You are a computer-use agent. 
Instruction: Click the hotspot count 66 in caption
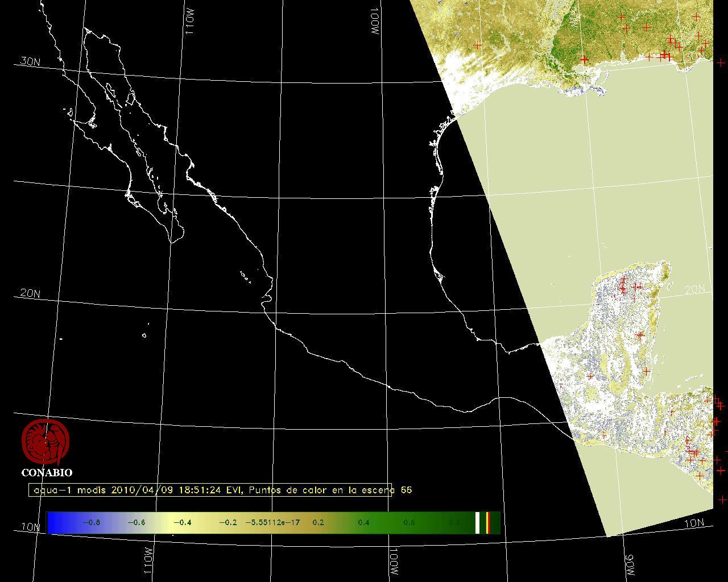(406, 490)
